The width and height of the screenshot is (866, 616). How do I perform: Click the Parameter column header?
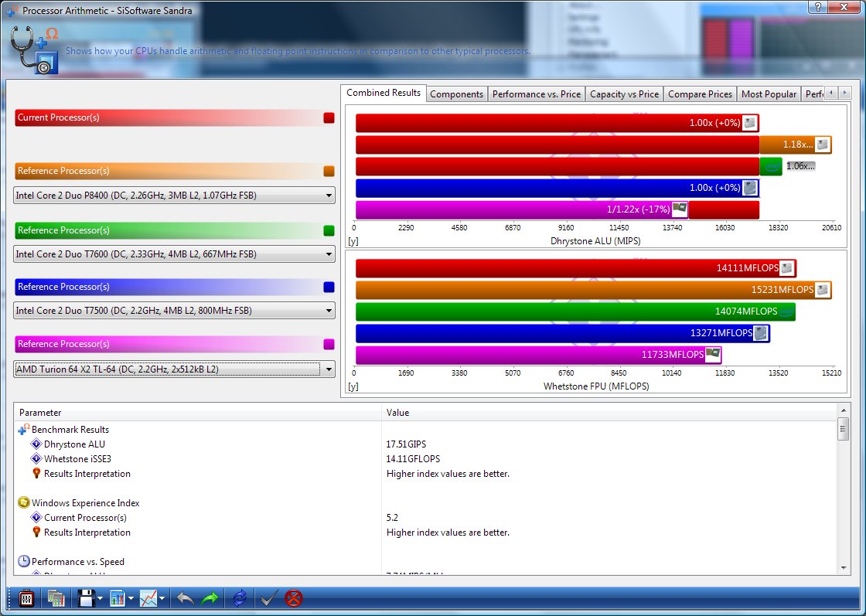tap(198, 412)
